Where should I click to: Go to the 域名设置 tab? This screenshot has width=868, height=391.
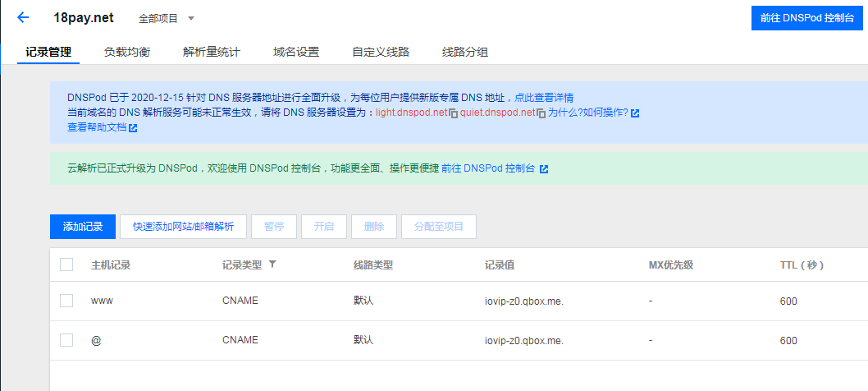pyautogui.click(x=296, y=52)
